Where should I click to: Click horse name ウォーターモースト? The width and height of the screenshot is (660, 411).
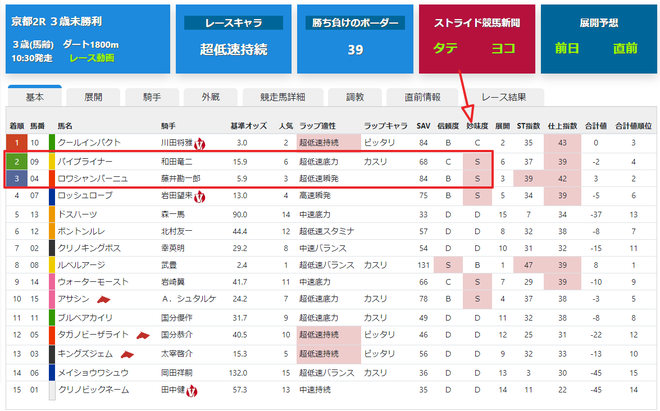93,282
